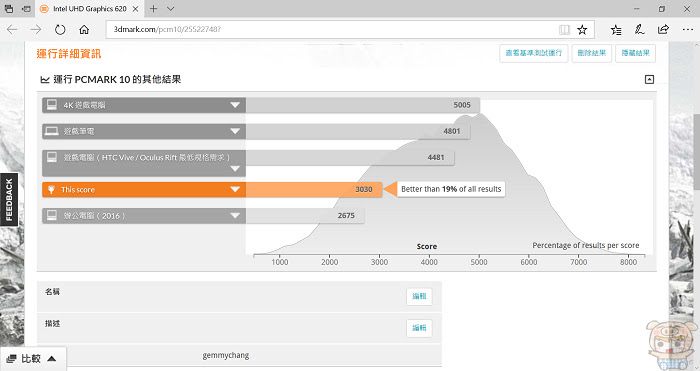Share this page via the share icon
The width and height of the screenshot is (700, 371).
click(x=663, y=30)
